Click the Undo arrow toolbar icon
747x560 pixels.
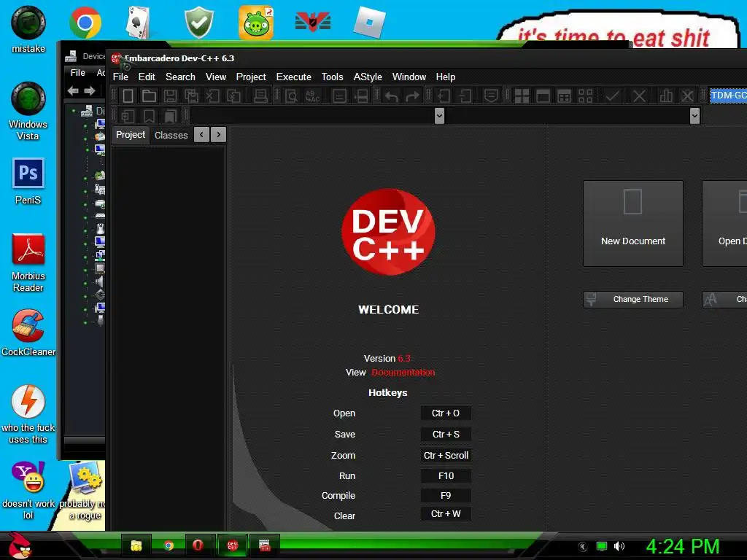[392, 96]
